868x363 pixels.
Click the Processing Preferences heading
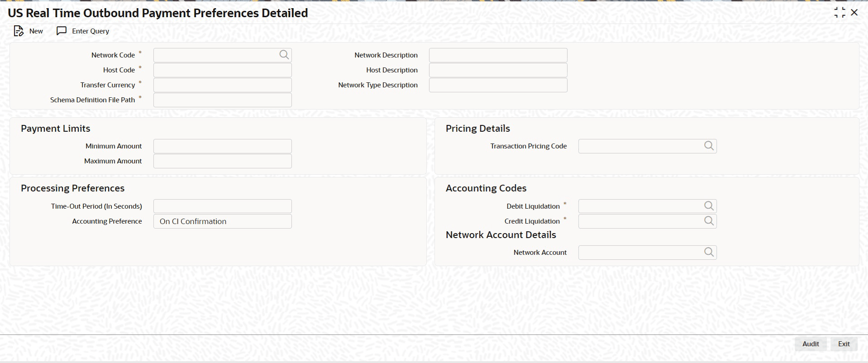[x=73, y=188]
